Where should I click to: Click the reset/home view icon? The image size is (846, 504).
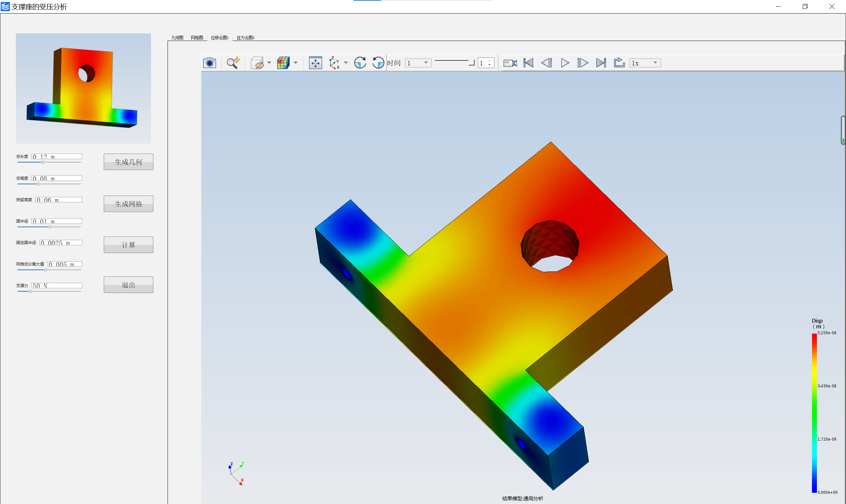(x=313, y=62)
